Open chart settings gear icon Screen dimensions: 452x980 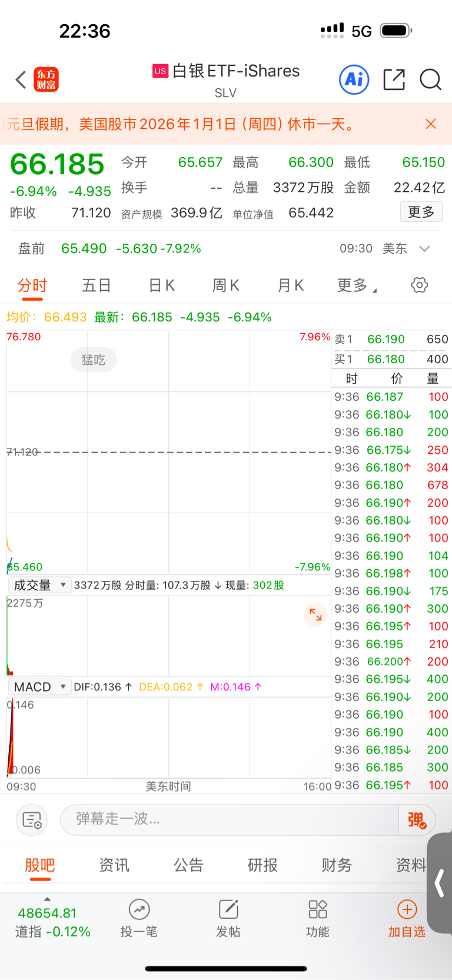(x=419, y=285)
